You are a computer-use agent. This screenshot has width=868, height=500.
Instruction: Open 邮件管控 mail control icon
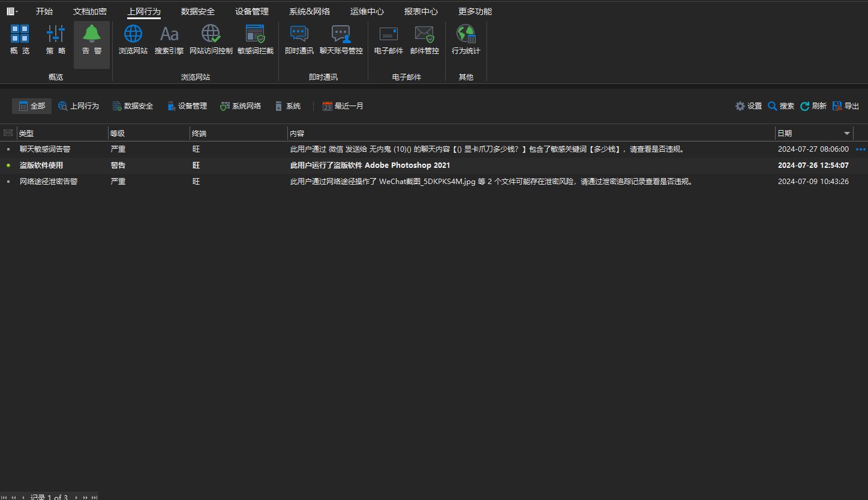[x=425, y=40]
